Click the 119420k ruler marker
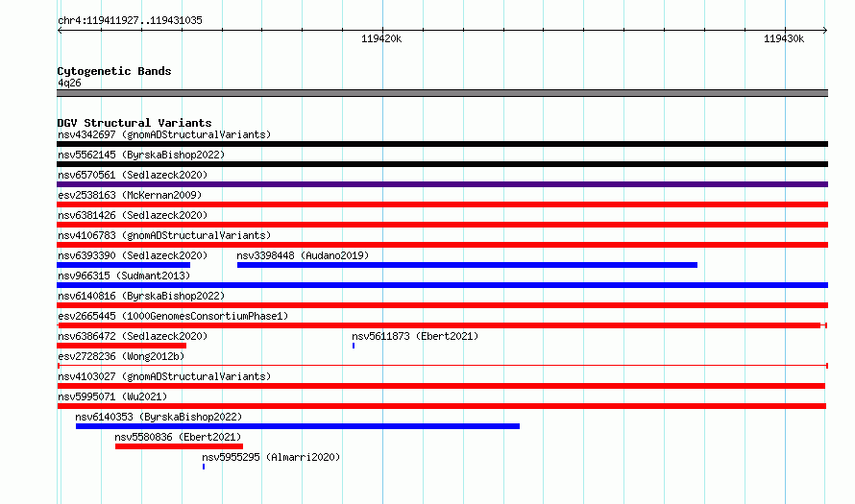The width and height of the screenshot is (855, 504). click(x=381, y=38)
